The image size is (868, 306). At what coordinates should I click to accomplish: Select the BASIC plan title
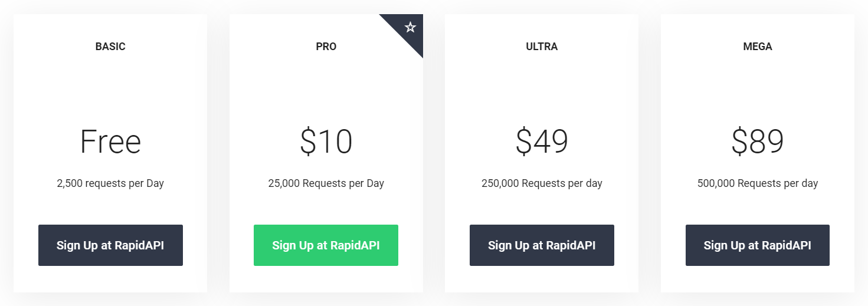click(x=110, y=47)
